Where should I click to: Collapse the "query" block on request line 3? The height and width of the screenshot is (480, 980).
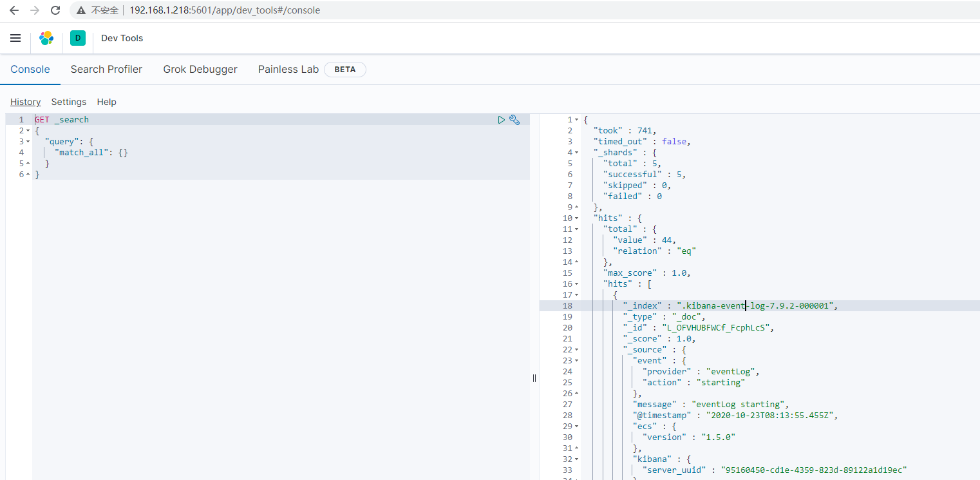coord(28,142)
